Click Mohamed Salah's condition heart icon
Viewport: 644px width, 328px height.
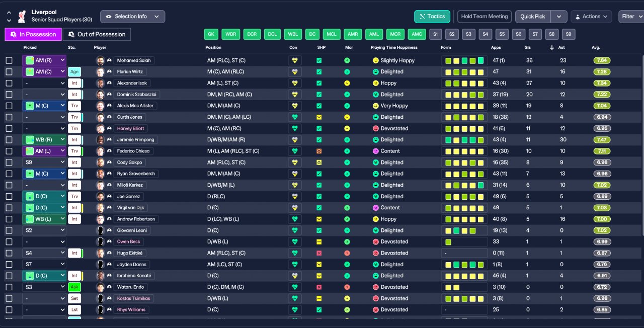(x=295, y=60)
